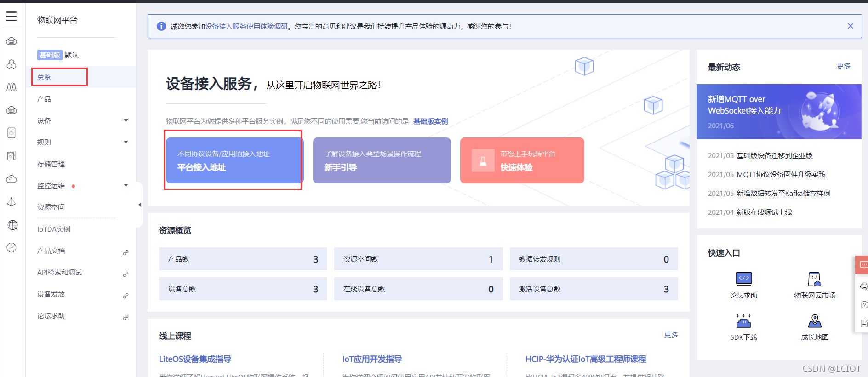This screenshot has height=377, width=868.
Task: Click external link icon beside API检索和调试
Action: click(x=126, y=274)
